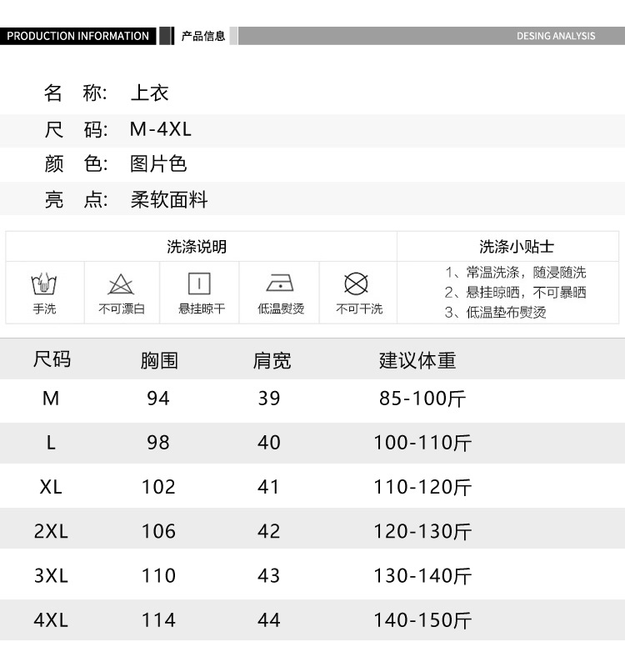Click the product name value 上衣

(149, 93)
